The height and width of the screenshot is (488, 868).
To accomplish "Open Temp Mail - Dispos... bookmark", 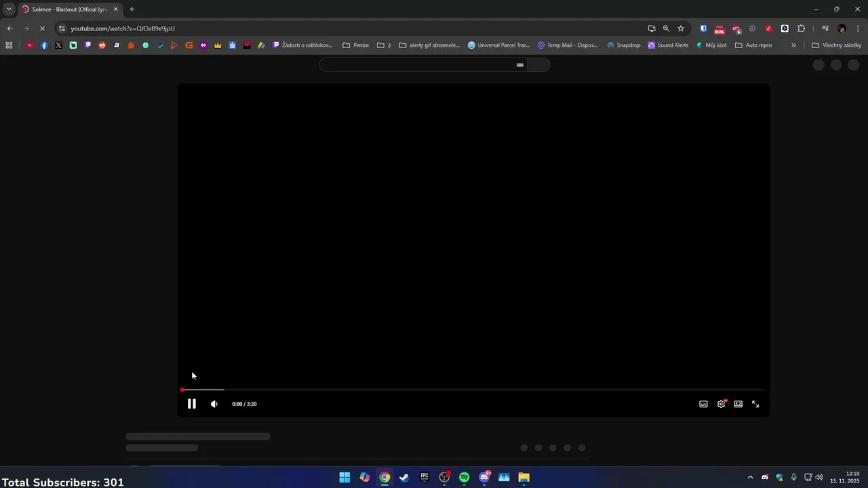I will pos(568,45).
